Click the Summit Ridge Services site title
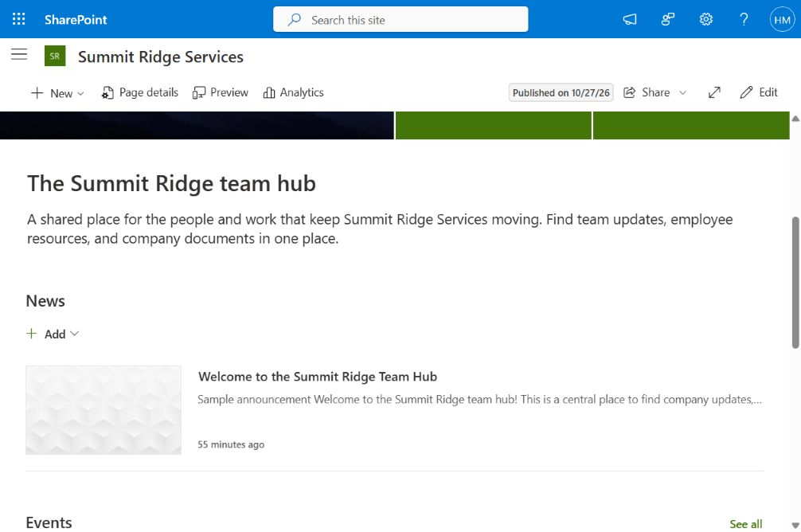 click(160, 57)
